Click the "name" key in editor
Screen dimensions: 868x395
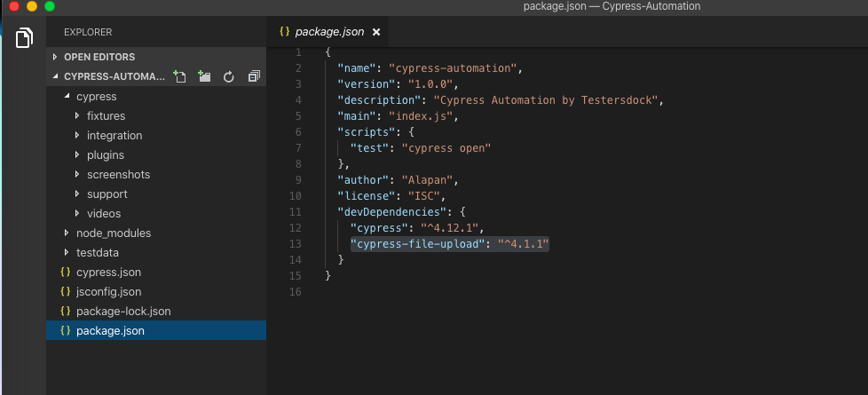358,68
